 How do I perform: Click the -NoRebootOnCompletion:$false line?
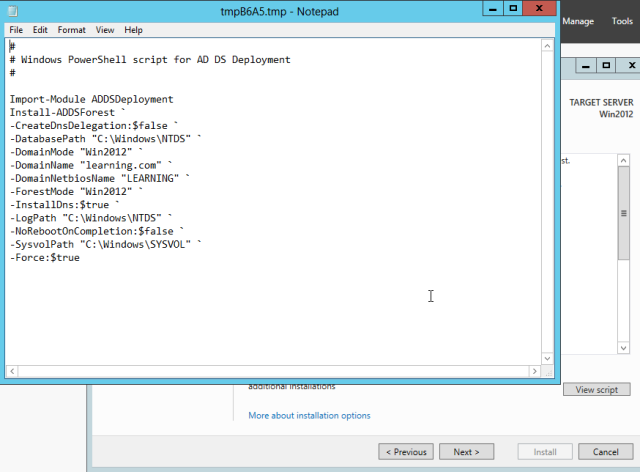(x=97, y=231)
